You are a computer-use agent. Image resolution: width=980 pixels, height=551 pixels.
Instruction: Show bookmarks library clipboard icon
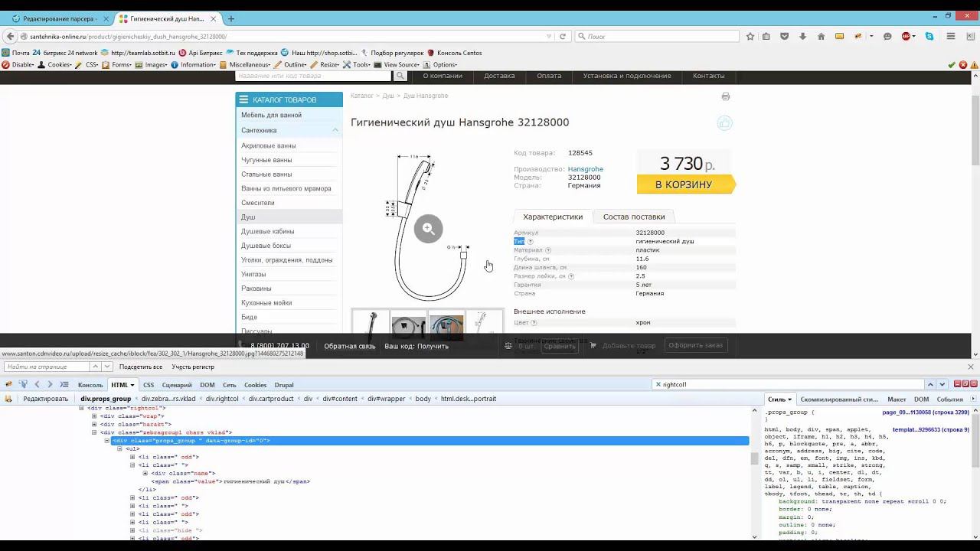coord(766,36)
